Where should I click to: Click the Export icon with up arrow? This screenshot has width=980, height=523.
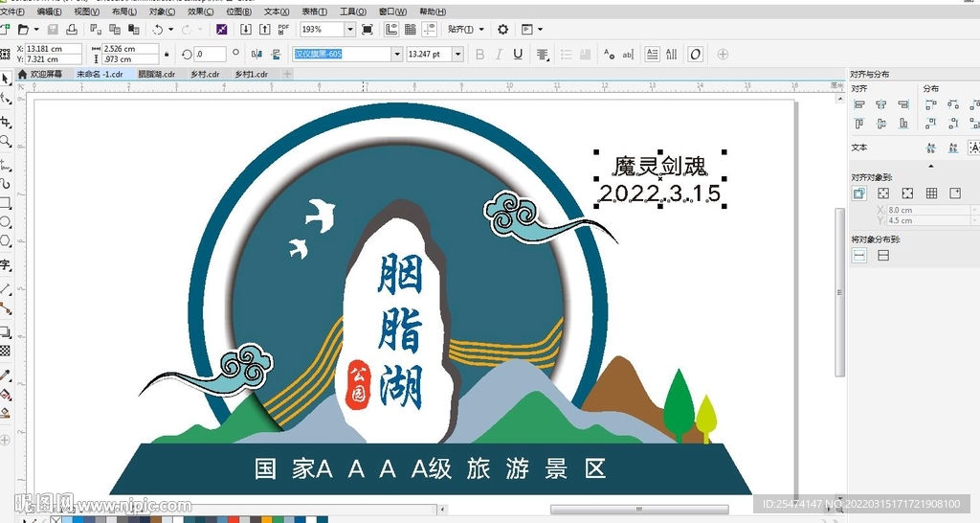[x=265, y=30]
